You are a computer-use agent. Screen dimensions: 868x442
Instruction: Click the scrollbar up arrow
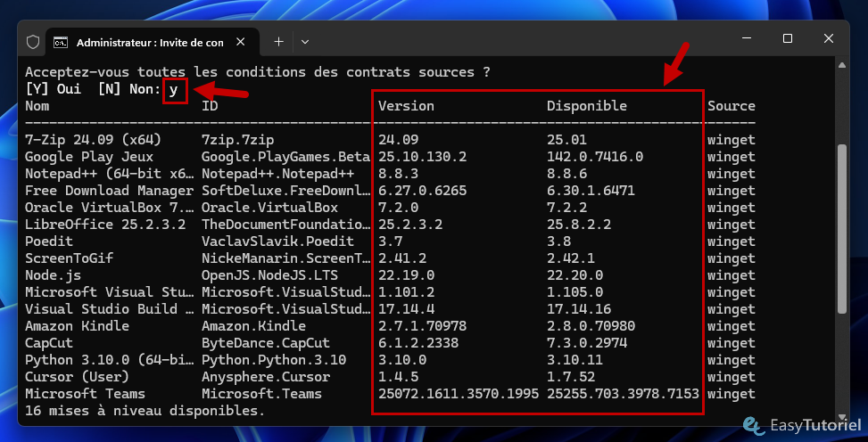(841, 65)
